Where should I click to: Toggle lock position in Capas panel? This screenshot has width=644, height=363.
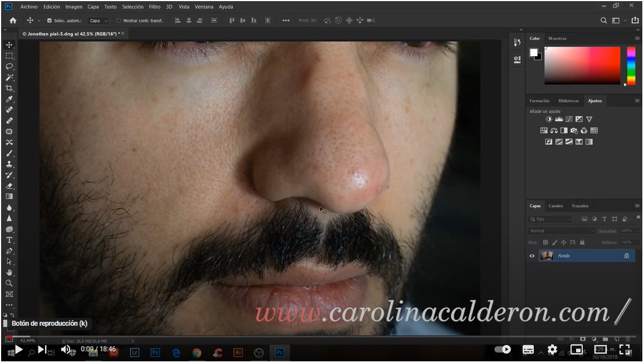point(564,242)
